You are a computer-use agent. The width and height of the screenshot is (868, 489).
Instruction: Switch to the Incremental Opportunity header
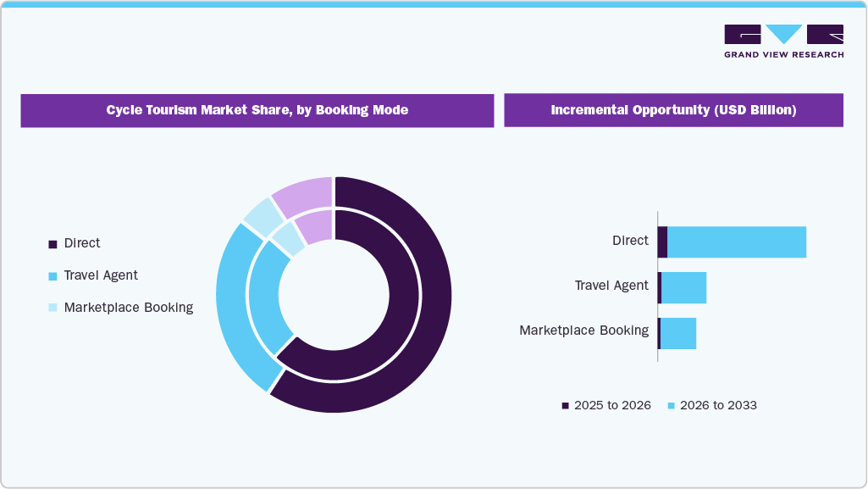(673, 110)
